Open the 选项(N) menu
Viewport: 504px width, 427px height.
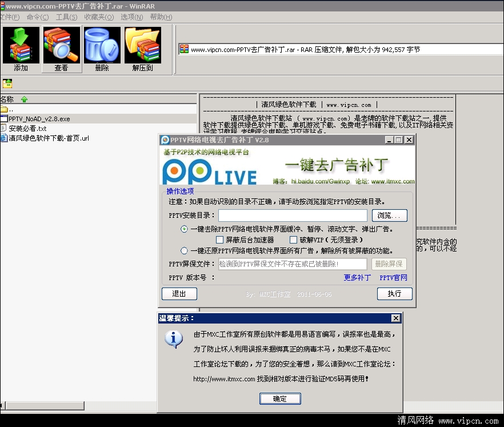coord(132,17)
